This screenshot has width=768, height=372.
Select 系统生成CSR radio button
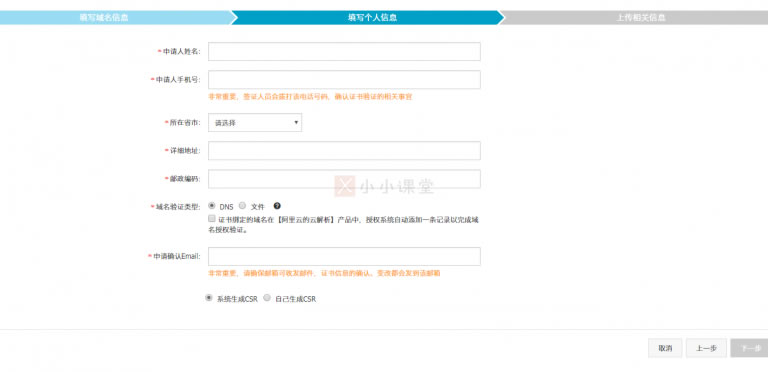click(209, 298)
